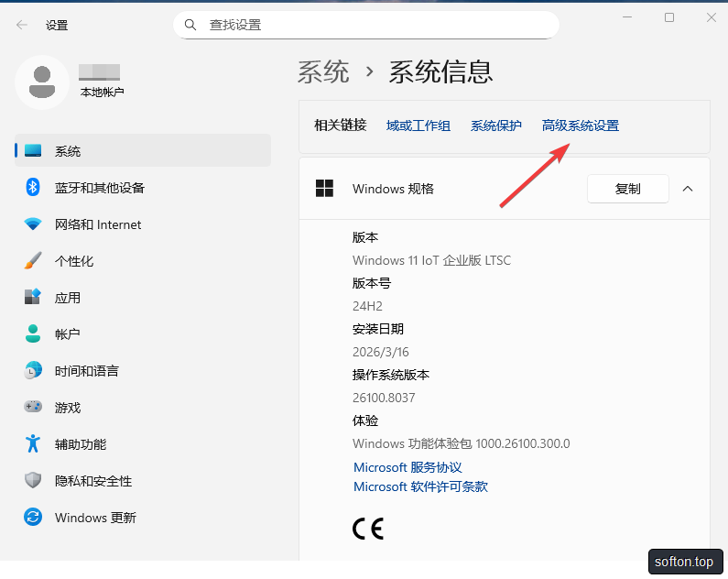Click the 体验 label
The width and height of the screenshot is (728, 579).
click(x=365, y=421)
